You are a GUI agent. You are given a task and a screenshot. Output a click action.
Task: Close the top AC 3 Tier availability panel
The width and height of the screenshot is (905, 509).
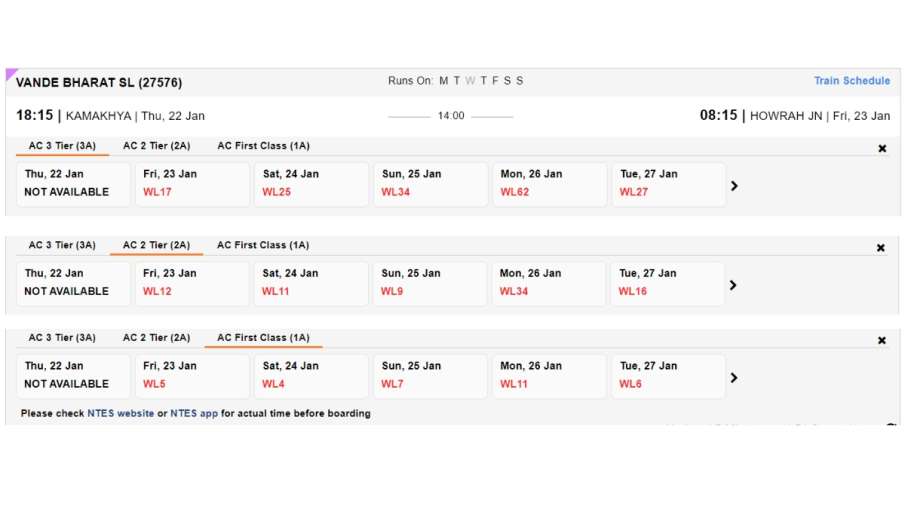(882, 149)
